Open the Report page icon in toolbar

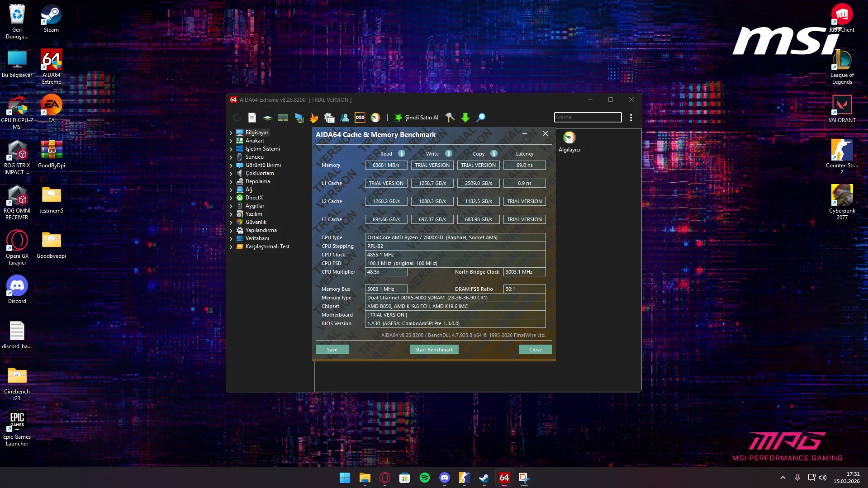point(252,118)
